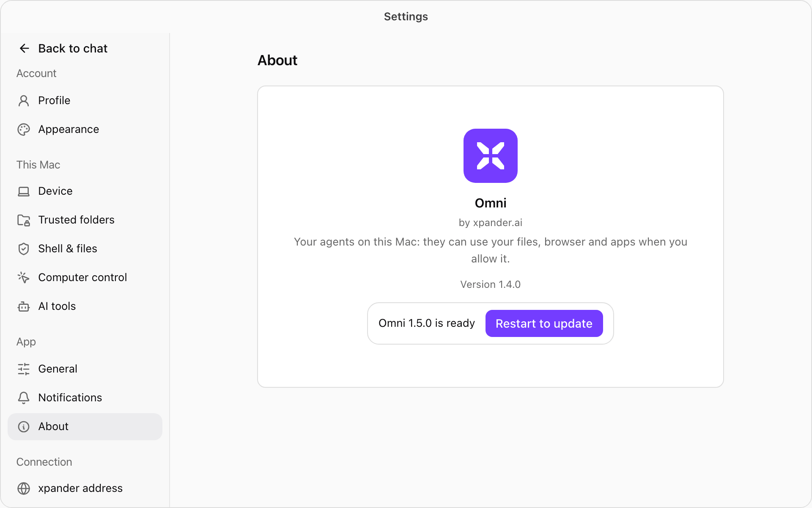Click the Shell & files shield icon
The image size is (812, 508).
[x=24, y=249]
